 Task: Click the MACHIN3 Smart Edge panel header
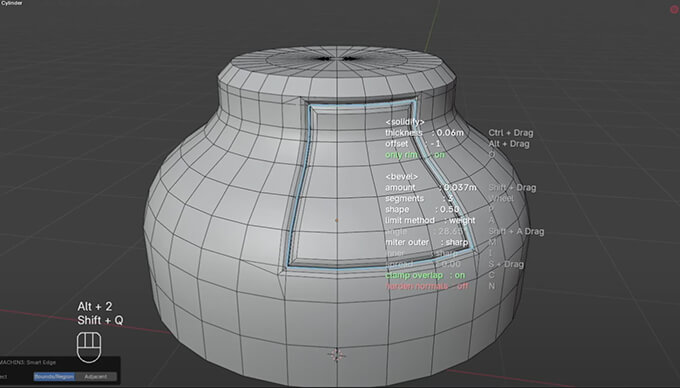click(28, 362)
